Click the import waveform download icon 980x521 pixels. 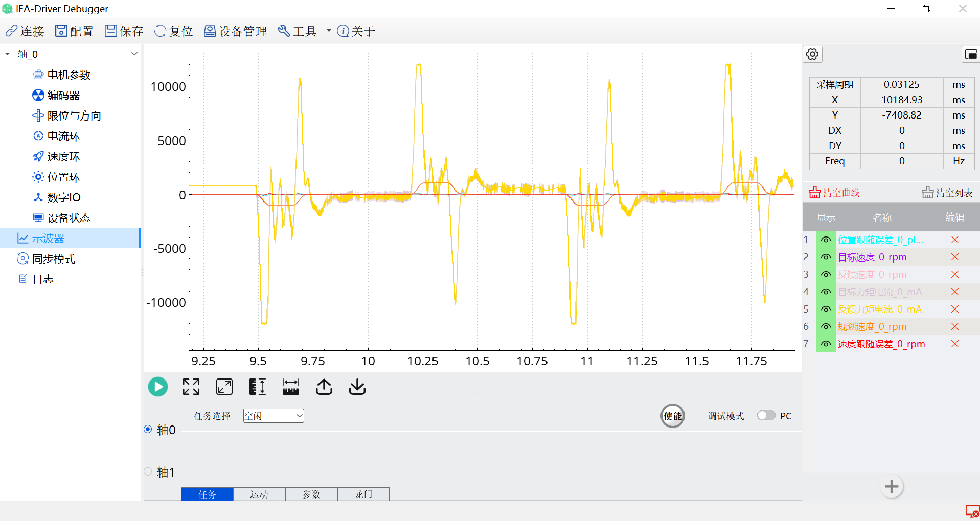click(x=357, y=387)
